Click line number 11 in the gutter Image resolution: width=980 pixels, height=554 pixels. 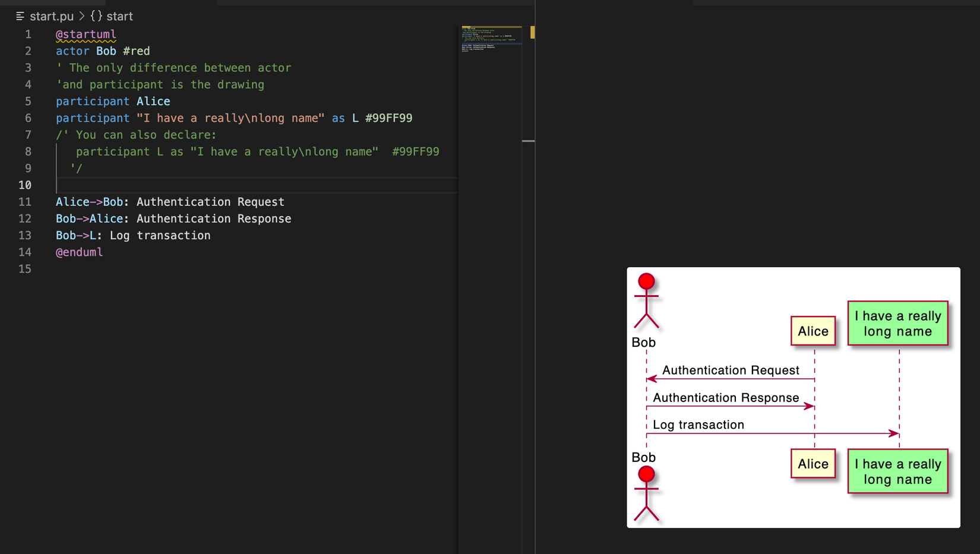(x=25, y=202)
